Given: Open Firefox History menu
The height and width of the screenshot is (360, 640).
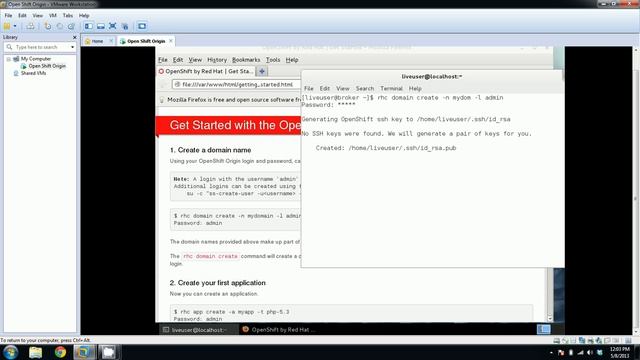Looking at the screenshot, I should click(217, 60).
